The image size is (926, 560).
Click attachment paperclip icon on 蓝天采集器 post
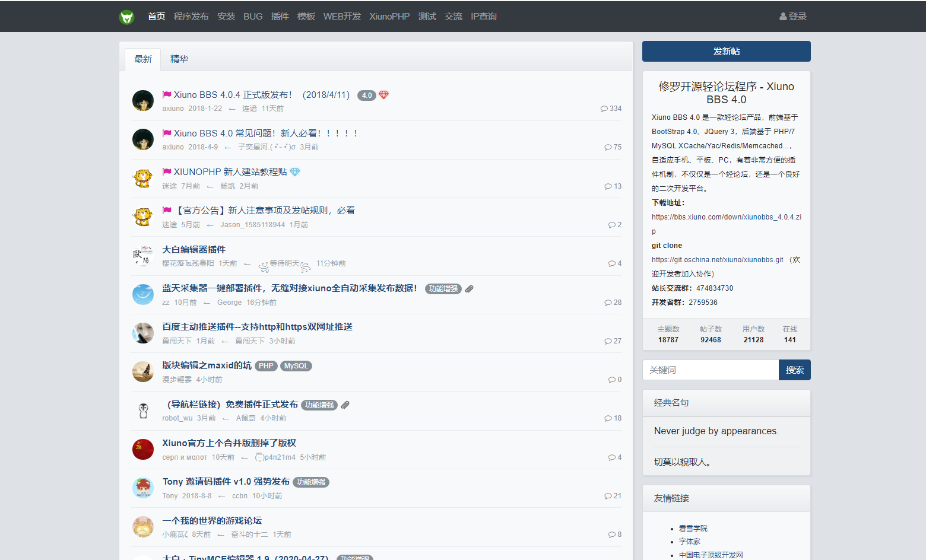469,289
